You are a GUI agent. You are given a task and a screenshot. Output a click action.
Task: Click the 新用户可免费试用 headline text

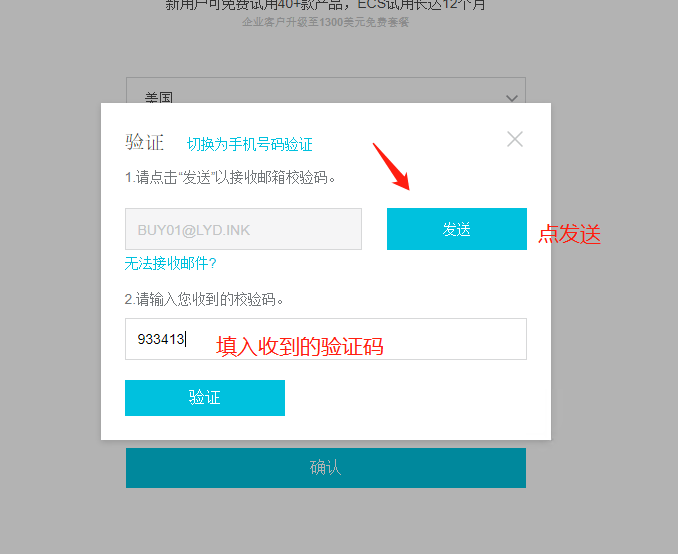pos(326,5)
